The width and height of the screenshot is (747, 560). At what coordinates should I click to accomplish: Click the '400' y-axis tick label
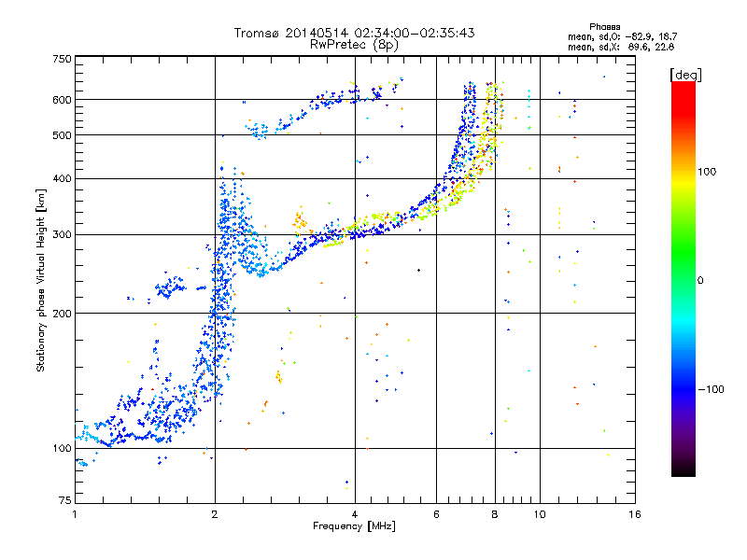pyautogui.click(x=63, y=179)
